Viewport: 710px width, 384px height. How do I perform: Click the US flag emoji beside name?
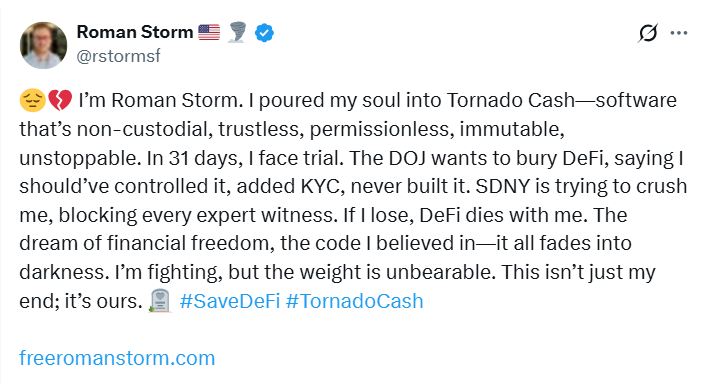(x=209, y=33)
